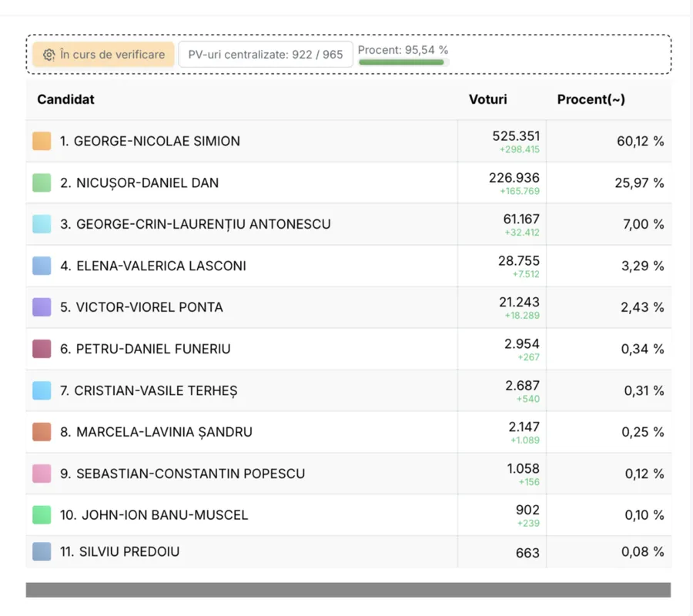Click the gear icon beside În curs de verificare

(x=49, y=55)
